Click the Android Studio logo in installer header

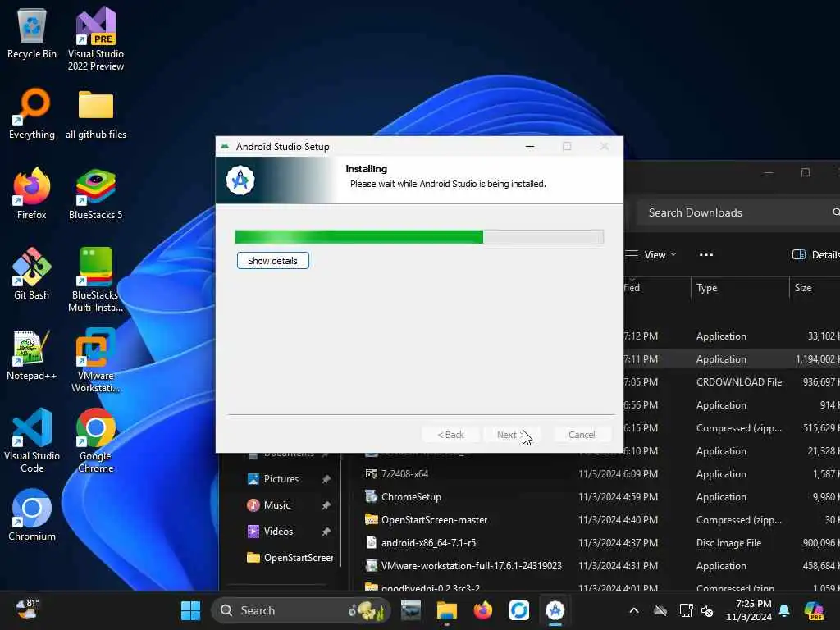(240, 180)
